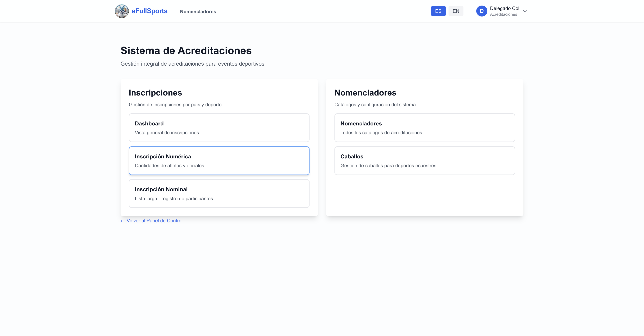
Task: Click Lista larga registro de participantes text
Action: pyautogui.click(x=173, y=199)
